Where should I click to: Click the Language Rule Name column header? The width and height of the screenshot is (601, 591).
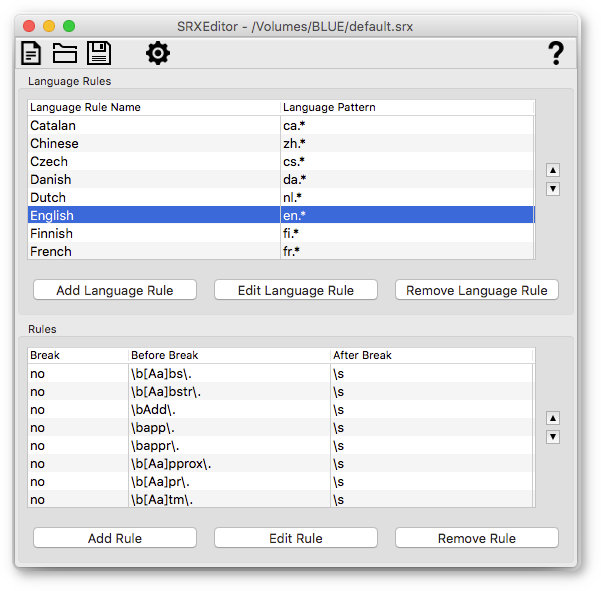coord(154,107)
